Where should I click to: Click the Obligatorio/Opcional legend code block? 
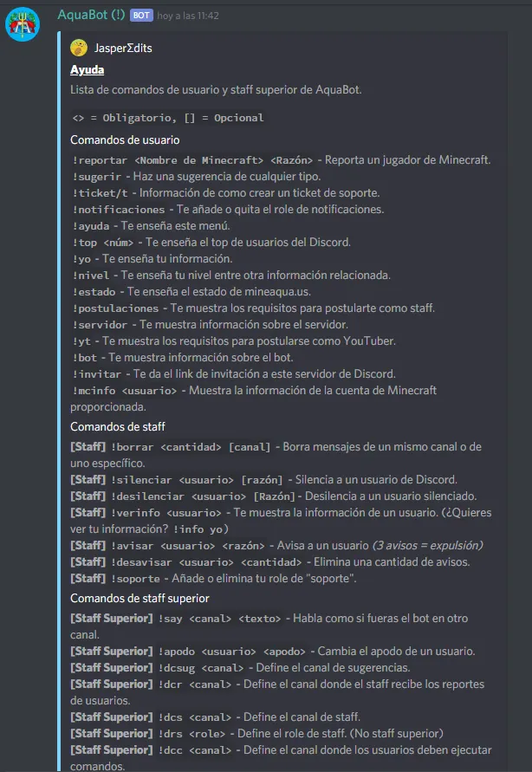coord(169,117)
